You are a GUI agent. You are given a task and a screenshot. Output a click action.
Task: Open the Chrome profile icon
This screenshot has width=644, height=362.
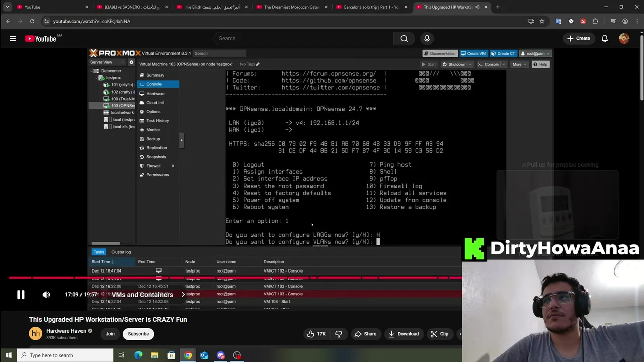point(625,21)
